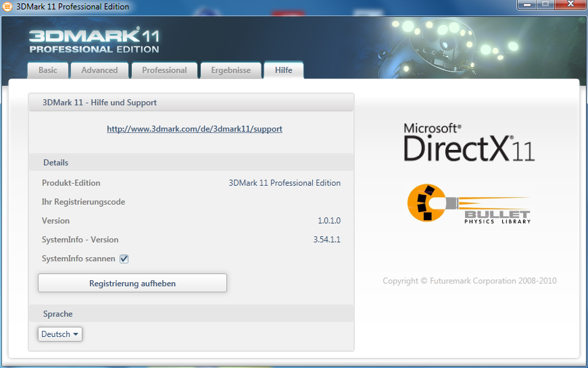Close the 3DMark 11 window

(x=570, y=5)
